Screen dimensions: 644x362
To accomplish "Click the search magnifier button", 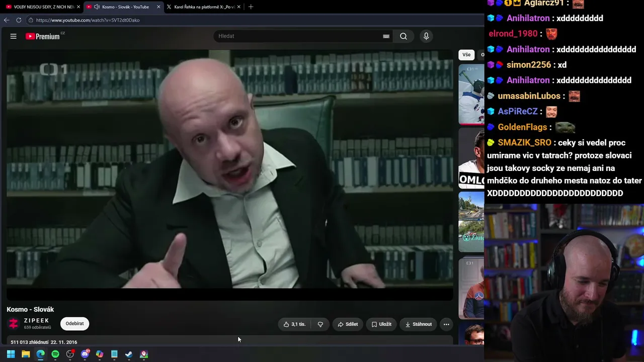I will pyautogui.click(x=404, y=36).
